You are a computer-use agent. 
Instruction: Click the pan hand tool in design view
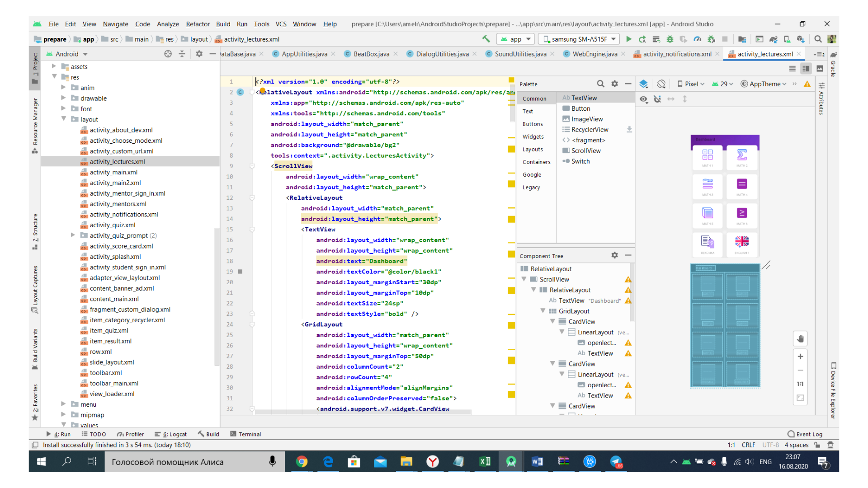800,339
